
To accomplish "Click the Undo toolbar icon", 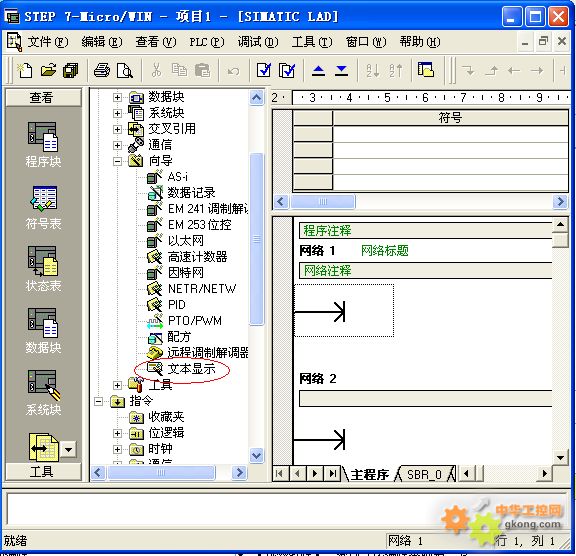I will click(233, 71).
